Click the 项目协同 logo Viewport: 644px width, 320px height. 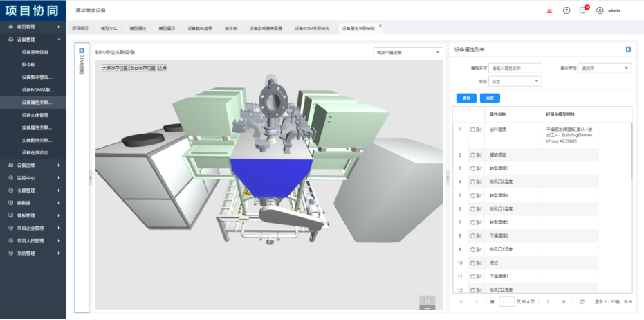click(33, 10)
